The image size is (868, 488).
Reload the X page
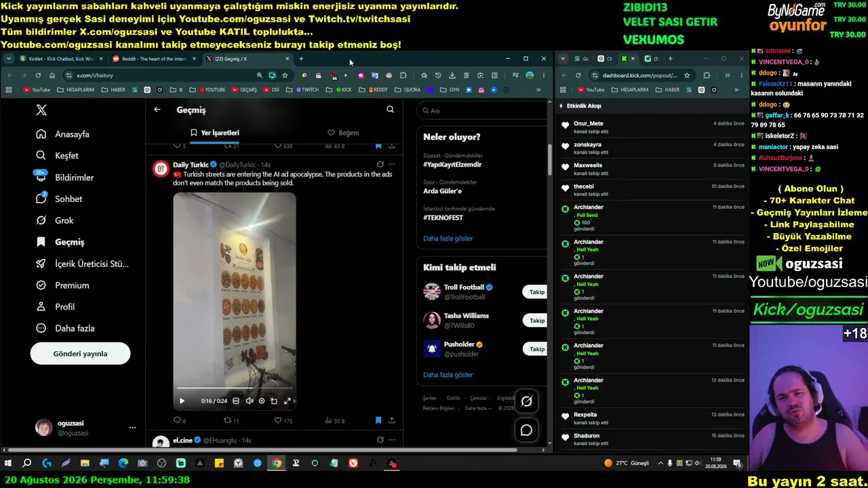38,75
